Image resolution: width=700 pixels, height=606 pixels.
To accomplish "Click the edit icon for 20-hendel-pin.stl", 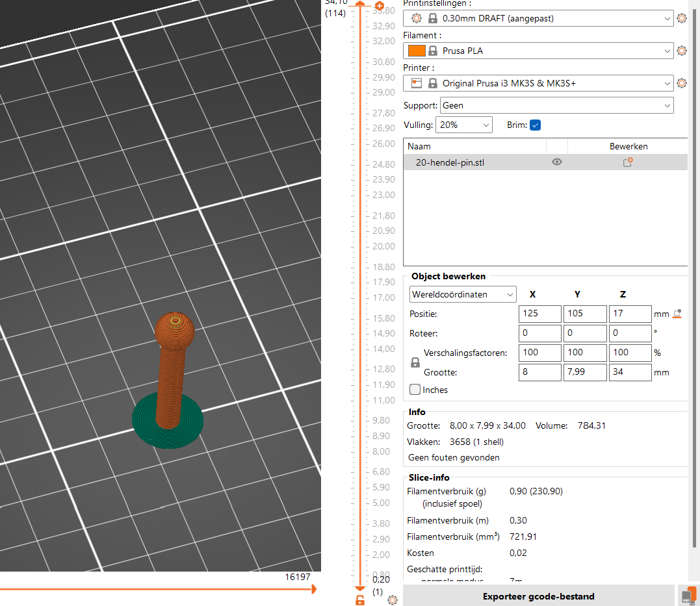I will coord(627,162).
